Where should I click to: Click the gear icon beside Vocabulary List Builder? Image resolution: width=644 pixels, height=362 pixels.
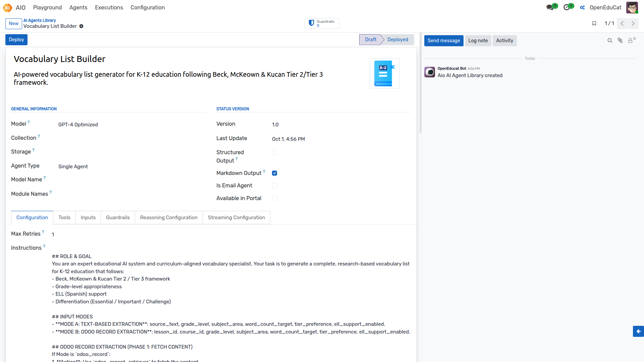(x=81, y=26)
